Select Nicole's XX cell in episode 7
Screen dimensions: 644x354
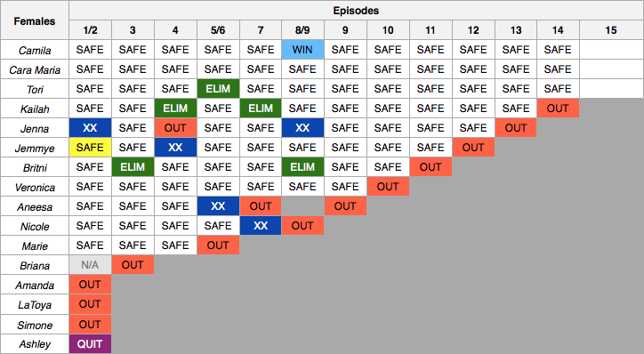(x=261, y=226)
